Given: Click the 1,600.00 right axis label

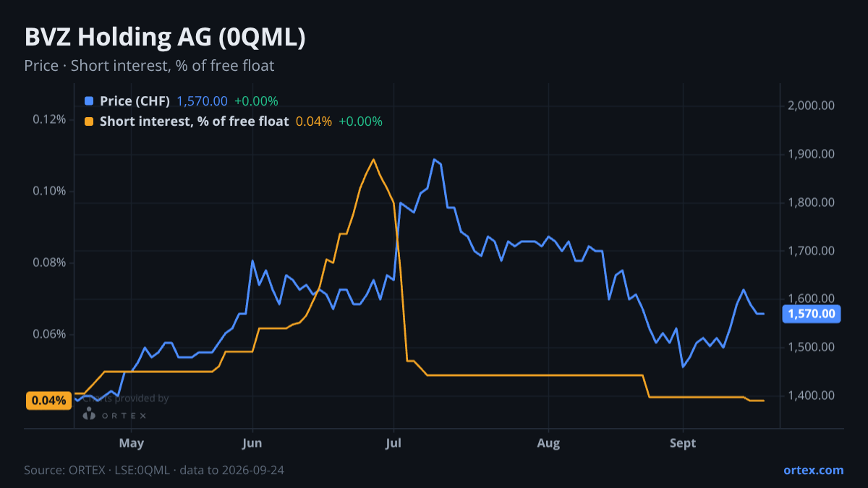Looking at the screenshot, I should click(812, 299).
